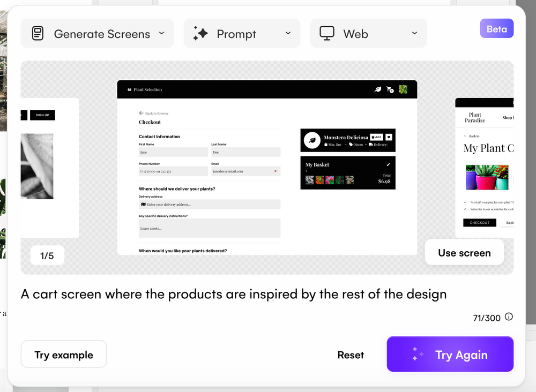Click the delivery truck icon on the Monstera card
536x392 pixels.
click(370, 145)
